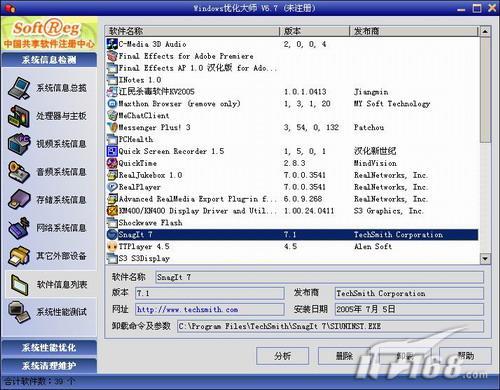The image size is (500, 390).
Task: Click publisher MY Soft Technology
Action: (x=392, y=104)
